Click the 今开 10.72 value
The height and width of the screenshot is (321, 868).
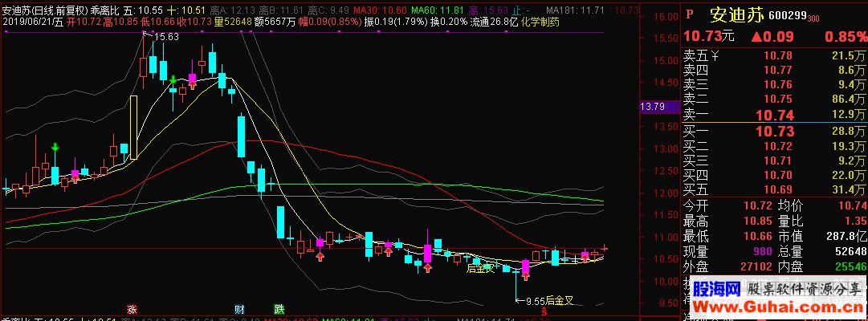point(756,205)
